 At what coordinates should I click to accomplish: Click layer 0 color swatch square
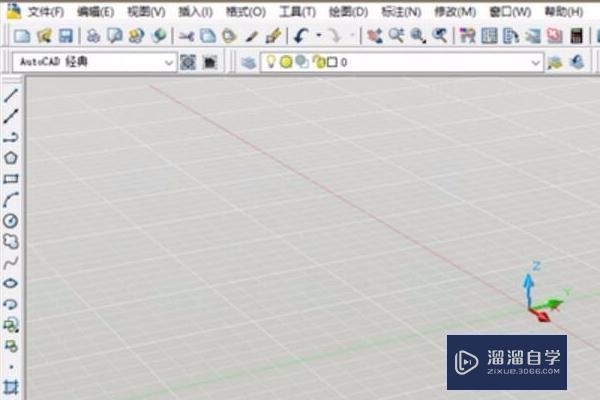[x=332, y=62]
